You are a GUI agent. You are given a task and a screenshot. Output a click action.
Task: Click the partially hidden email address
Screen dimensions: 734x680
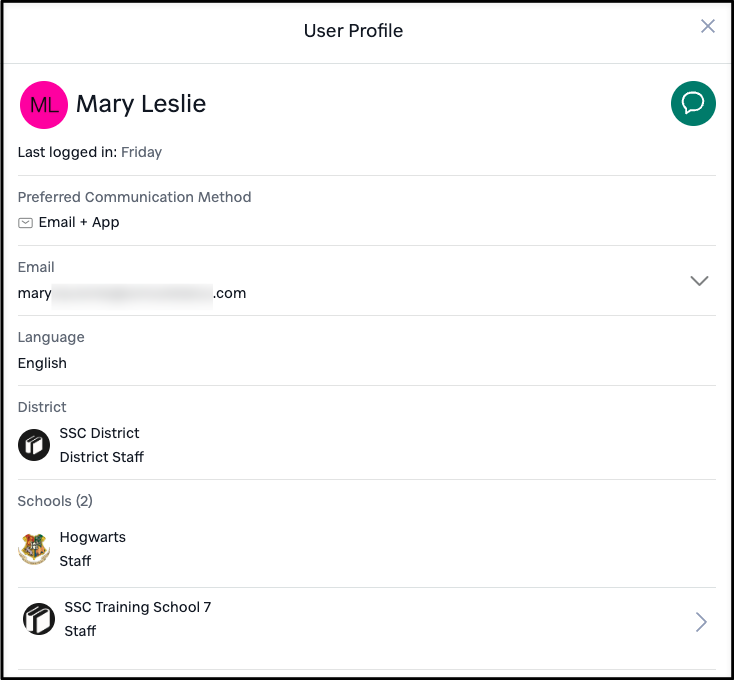(132, 293)
